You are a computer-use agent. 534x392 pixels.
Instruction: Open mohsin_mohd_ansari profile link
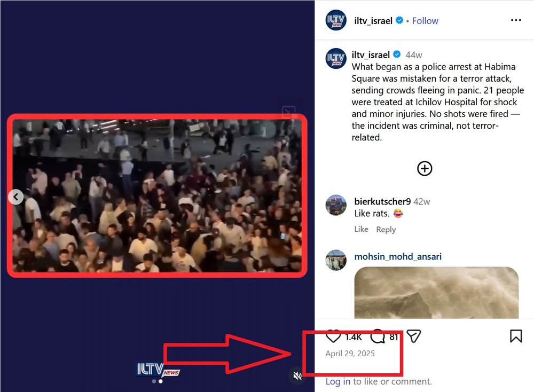click(x=398, y=256)
